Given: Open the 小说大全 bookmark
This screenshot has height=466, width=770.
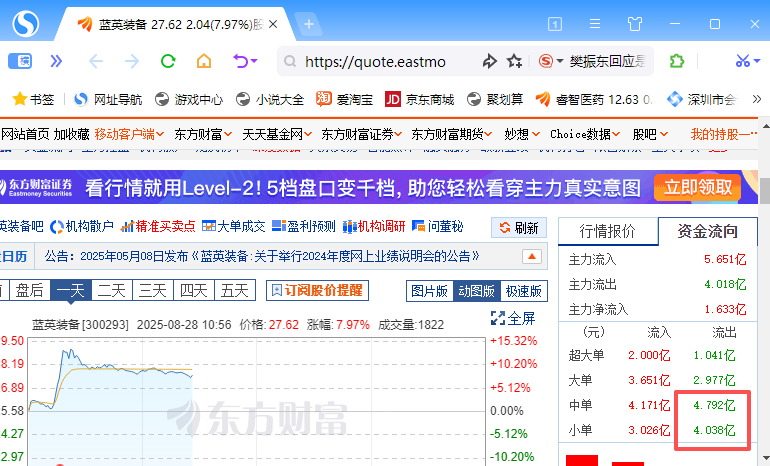Looking at the screenshot, I should click(270, 100).
